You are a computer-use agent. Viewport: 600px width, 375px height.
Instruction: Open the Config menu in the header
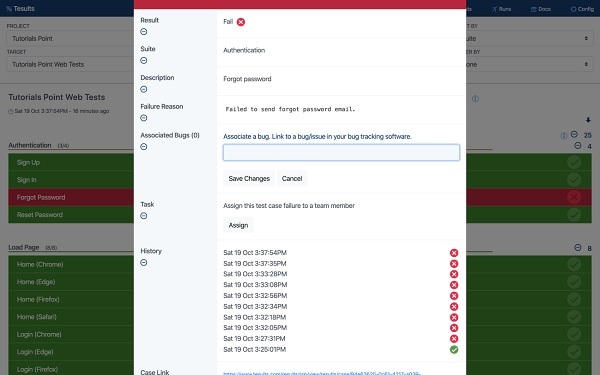click(x=582, y=9)
